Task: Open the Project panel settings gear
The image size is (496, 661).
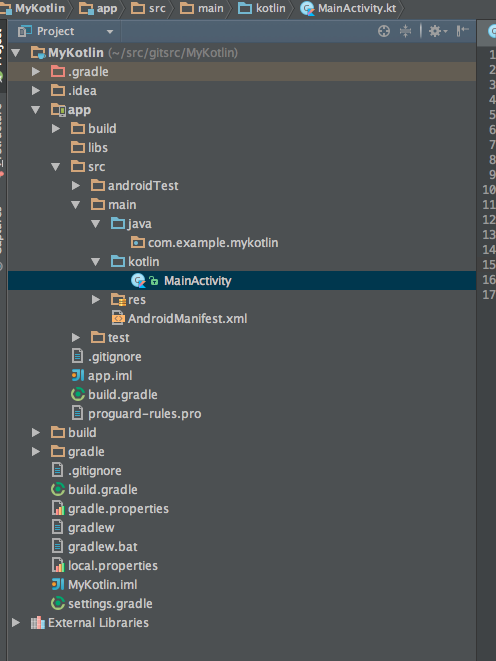Action: pyautogui.click(x=437, y=31)
